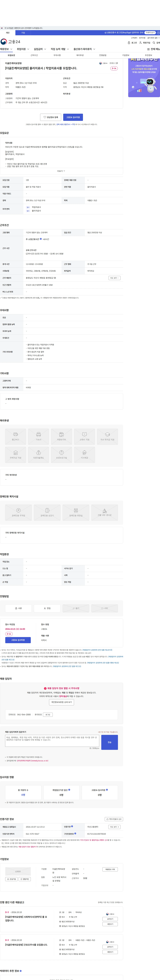The image size is (160, 980).
Task: Jump to the 복리후생 section tab
Action: point(80,55)
